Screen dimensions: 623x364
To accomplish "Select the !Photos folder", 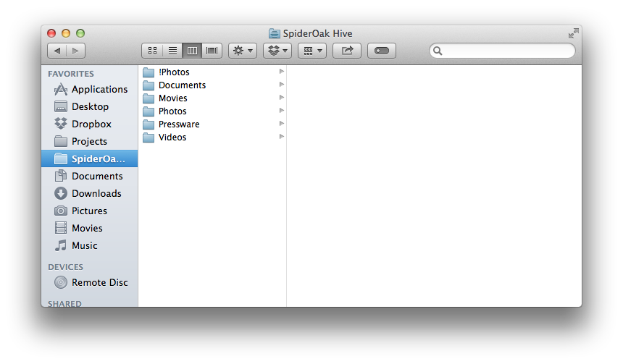I will pos(214,72).
